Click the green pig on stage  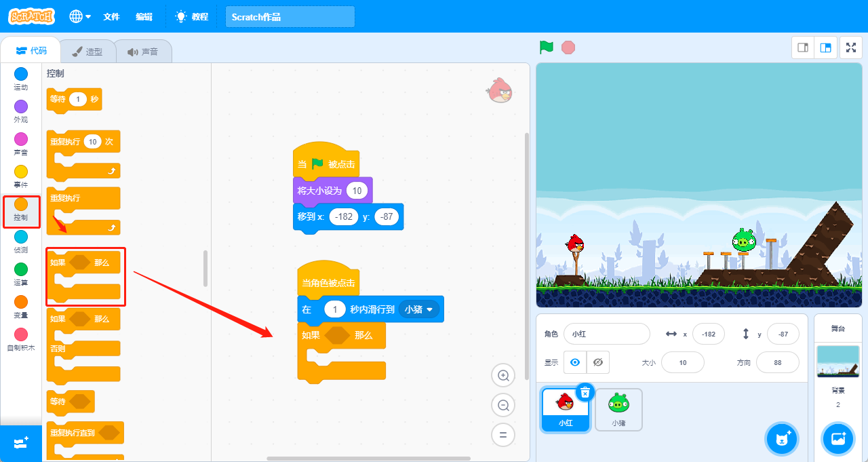[x=743, y=240]
